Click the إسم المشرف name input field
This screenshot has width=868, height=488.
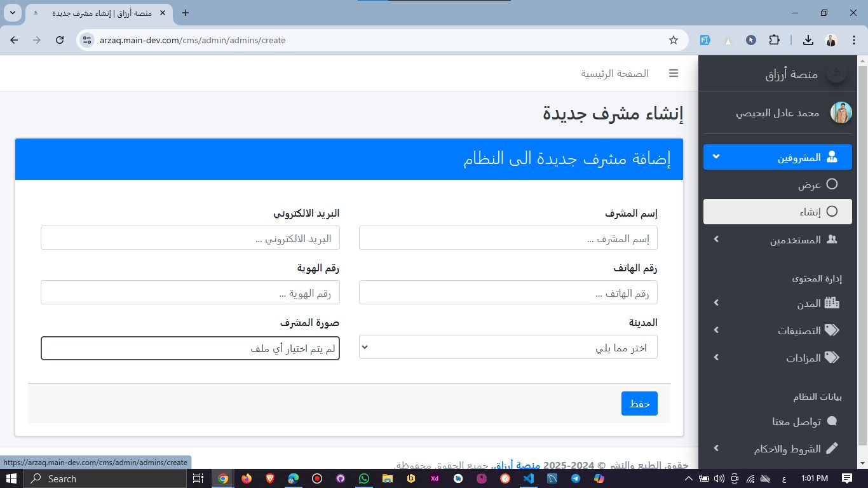tap(508, 238)
